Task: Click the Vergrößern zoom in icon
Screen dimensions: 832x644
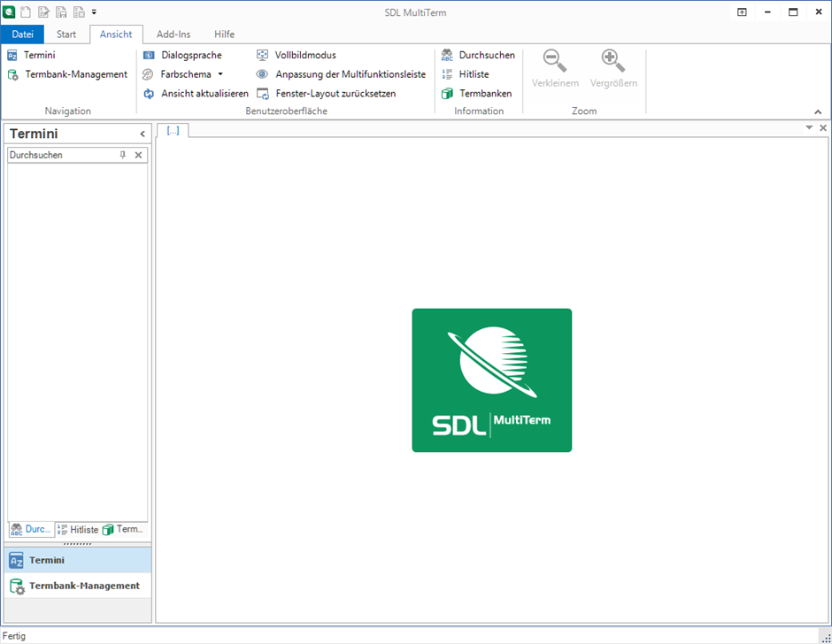Action: pos(612,60)
